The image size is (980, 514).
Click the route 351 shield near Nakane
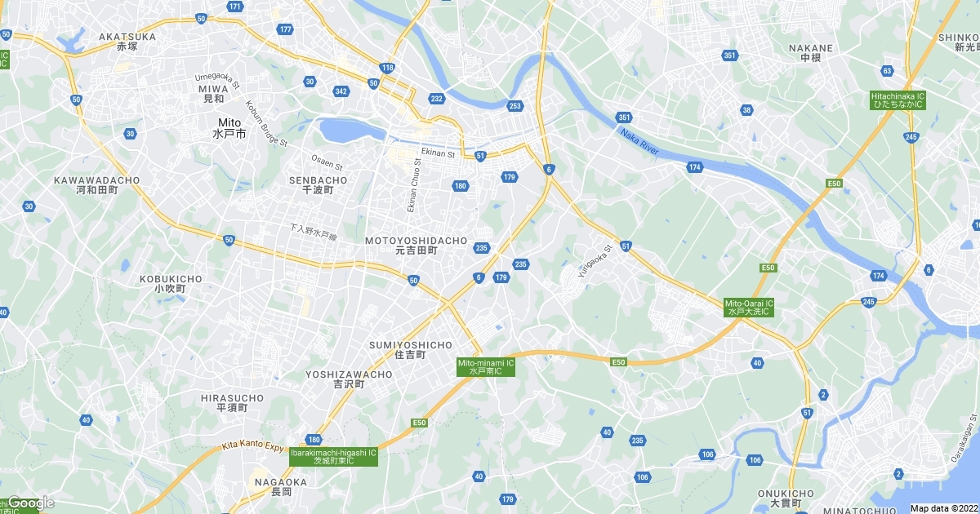730,55
